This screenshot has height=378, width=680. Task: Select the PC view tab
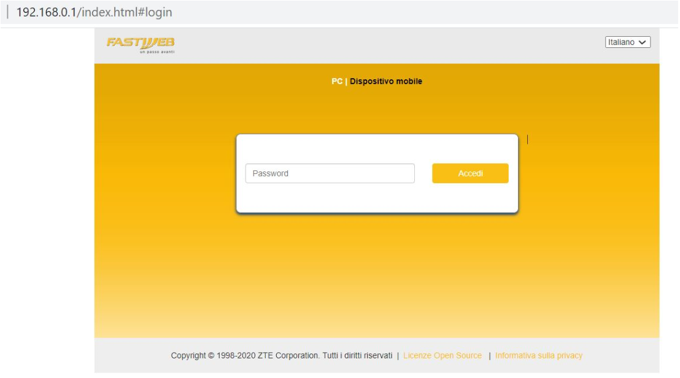(x=337, y=81)
